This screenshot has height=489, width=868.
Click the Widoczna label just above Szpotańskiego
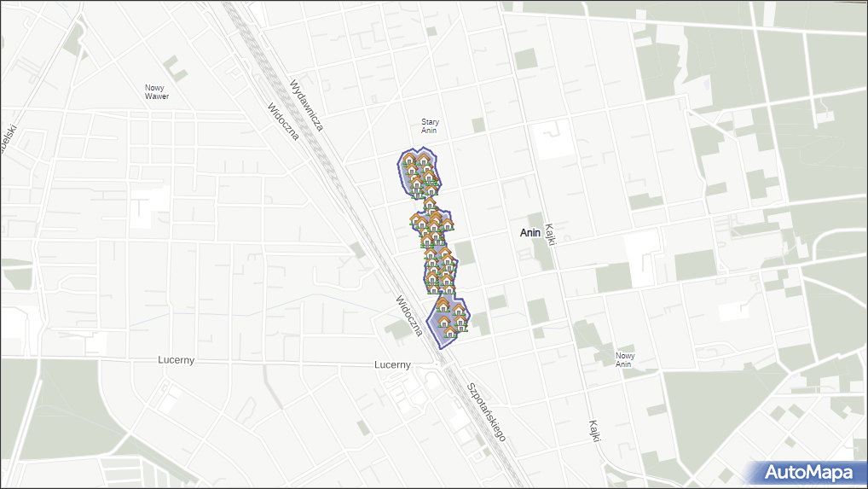pyautogui.click(x=408, y=316)
